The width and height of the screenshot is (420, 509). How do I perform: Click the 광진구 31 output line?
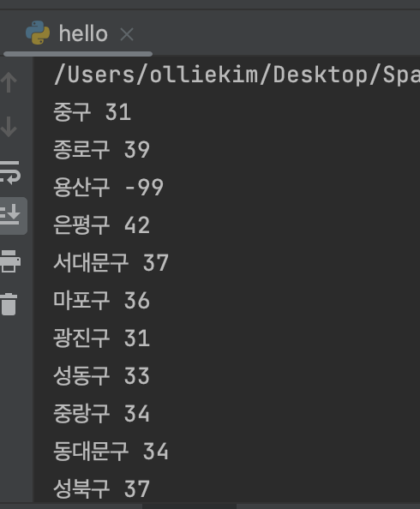point(101,338)
